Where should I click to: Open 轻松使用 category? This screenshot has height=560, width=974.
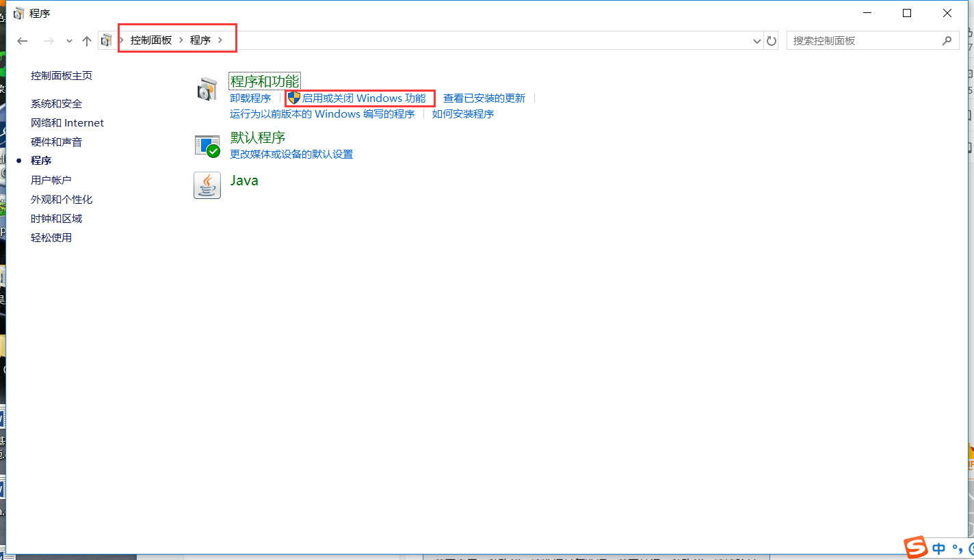(x=51, y=237)
